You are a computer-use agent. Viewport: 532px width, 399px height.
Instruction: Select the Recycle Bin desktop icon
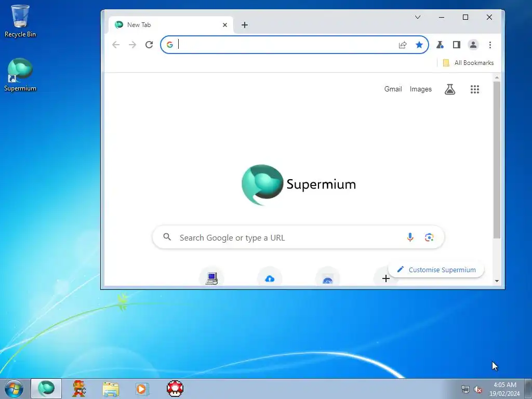[x=20, y=21]
